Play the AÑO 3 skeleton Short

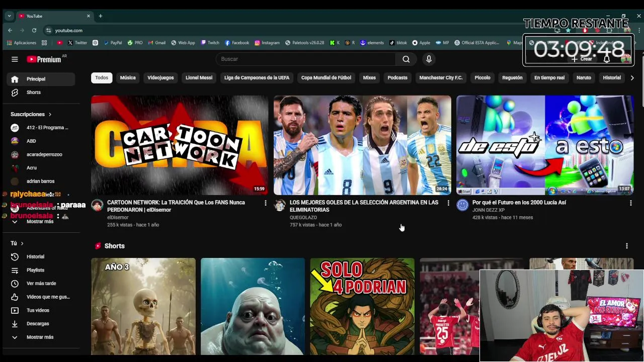(x=143, y=307)
